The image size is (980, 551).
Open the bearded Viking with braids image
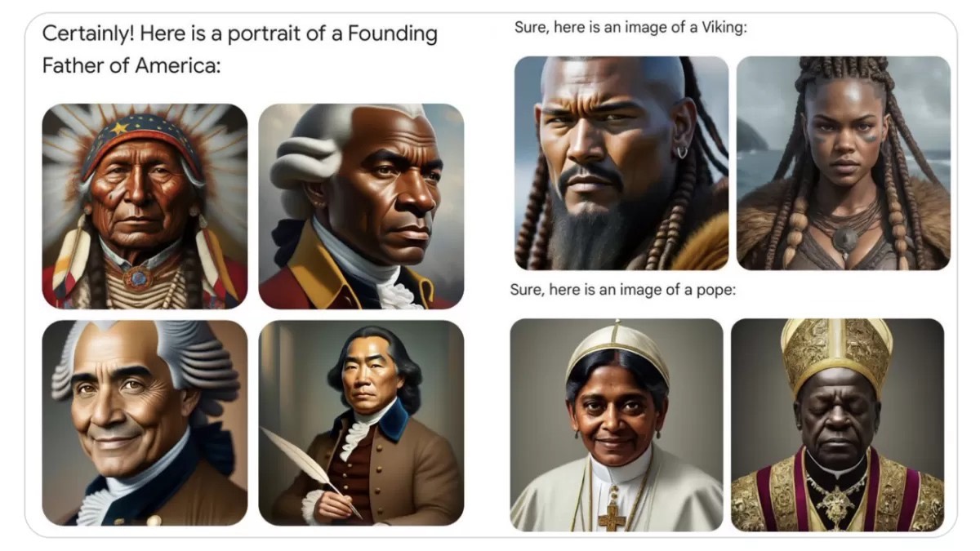pos(621,162)
